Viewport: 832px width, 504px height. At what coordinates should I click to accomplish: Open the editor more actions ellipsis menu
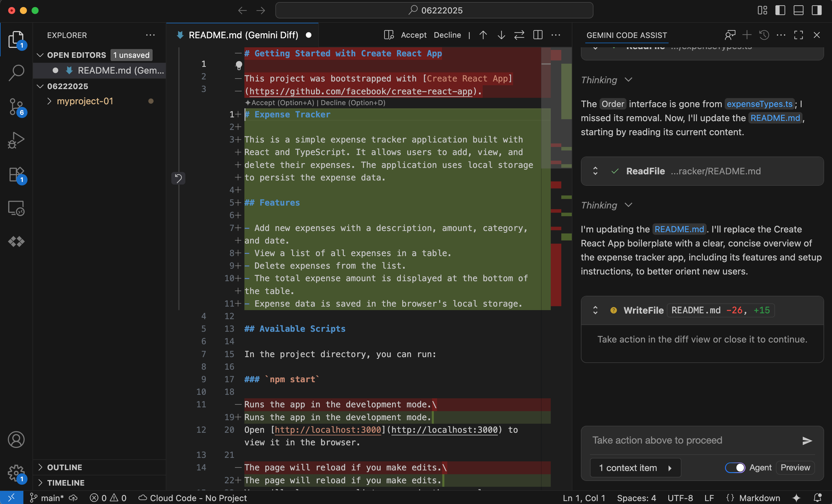(556, 35)
